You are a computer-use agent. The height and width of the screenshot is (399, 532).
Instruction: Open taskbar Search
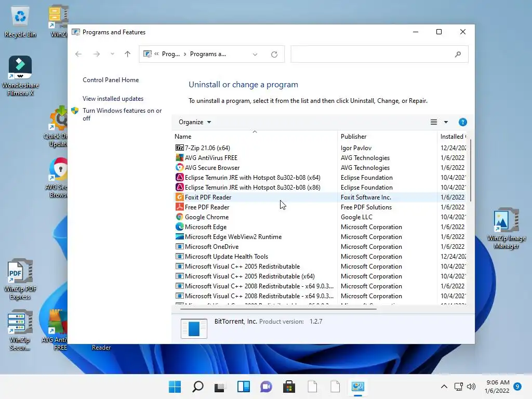(198, 387)
